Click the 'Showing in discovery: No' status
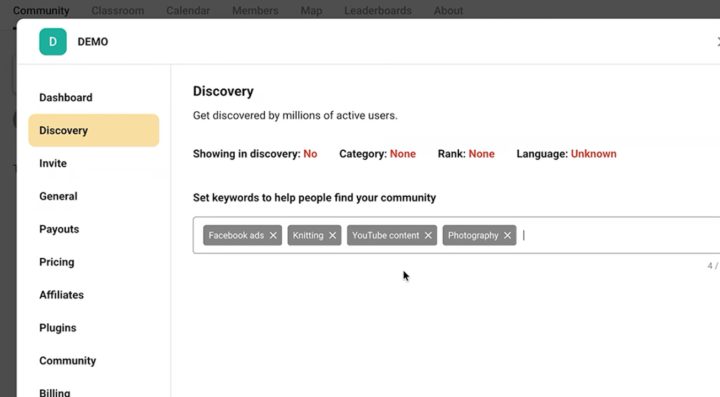 (x=255, y=154)
